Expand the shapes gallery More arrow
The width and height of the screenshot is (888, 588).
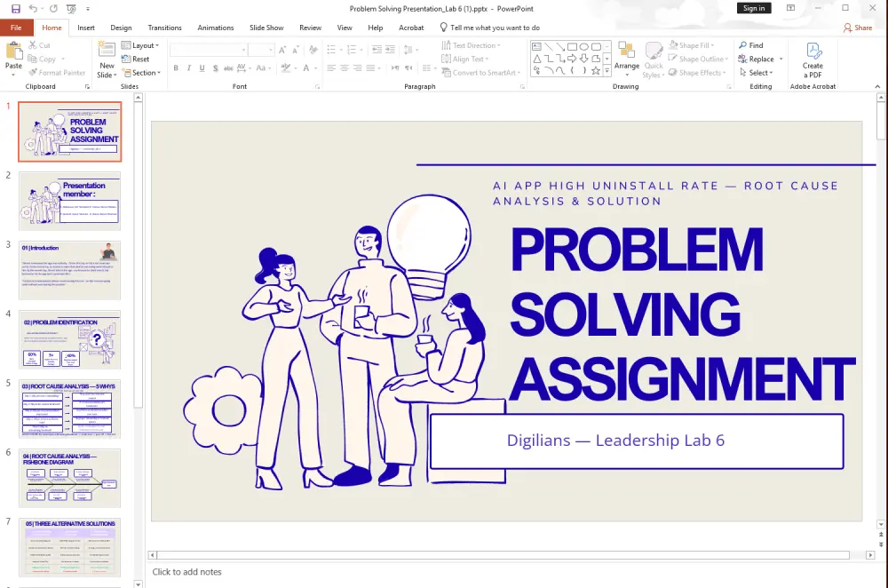[x=607, y=71]
